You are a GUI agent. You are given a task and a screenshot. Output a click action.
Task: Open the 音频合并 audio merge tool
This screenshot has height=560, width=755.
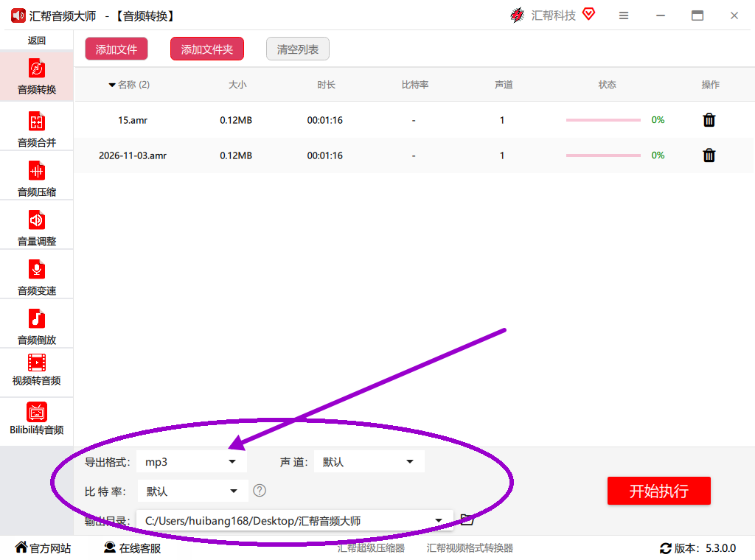[37, 129]
